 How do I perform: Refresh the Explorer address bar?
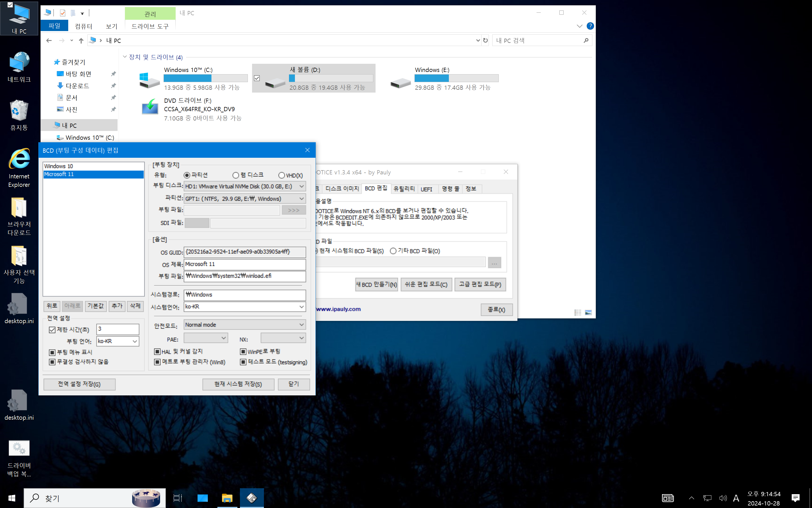click(486, 41)
